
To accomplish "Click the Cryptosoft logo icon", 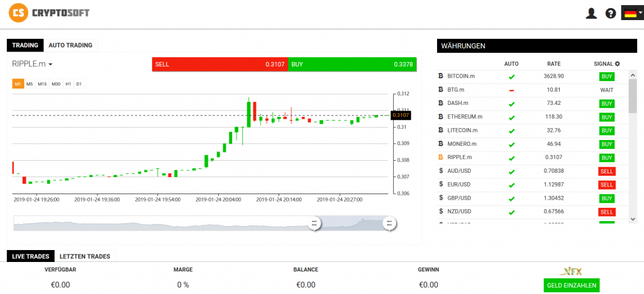I will [21, 12].
